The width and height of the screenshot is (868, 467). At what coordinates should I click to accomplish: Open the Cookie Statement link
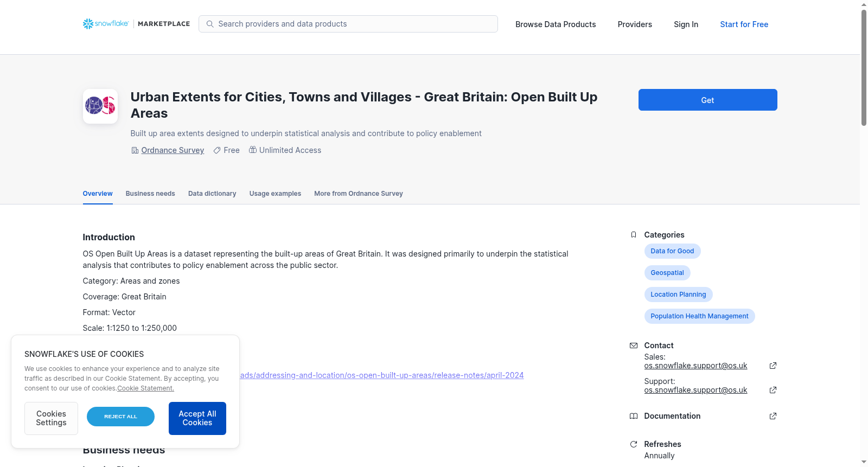(145, 388)
